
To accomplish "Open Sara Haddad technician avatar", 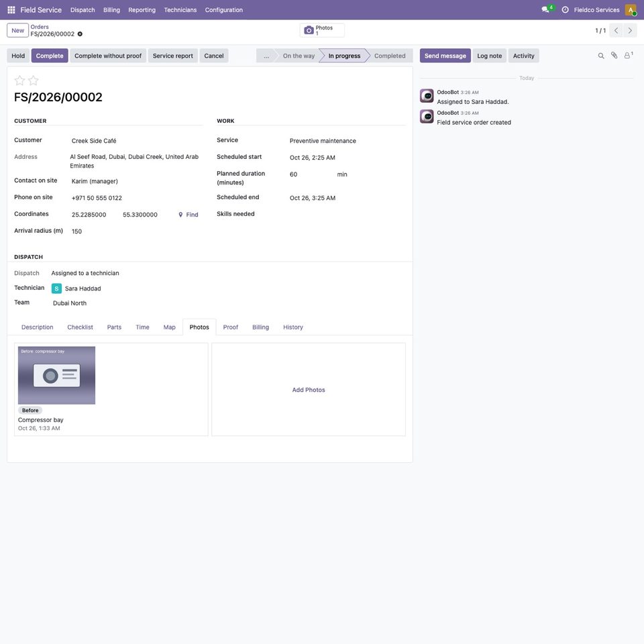I will coord(56,288).
